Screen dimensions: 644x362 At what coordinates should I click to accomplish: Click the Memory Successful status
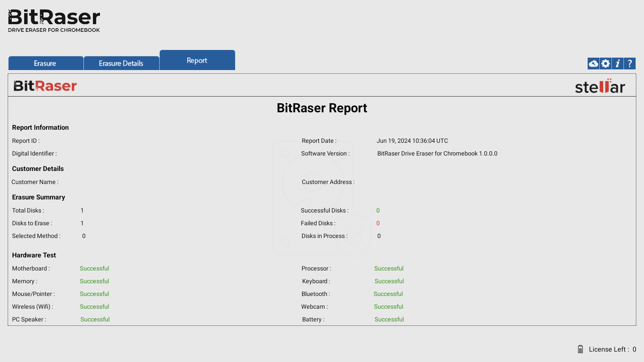pyautogui.click(x=94, y=281)
